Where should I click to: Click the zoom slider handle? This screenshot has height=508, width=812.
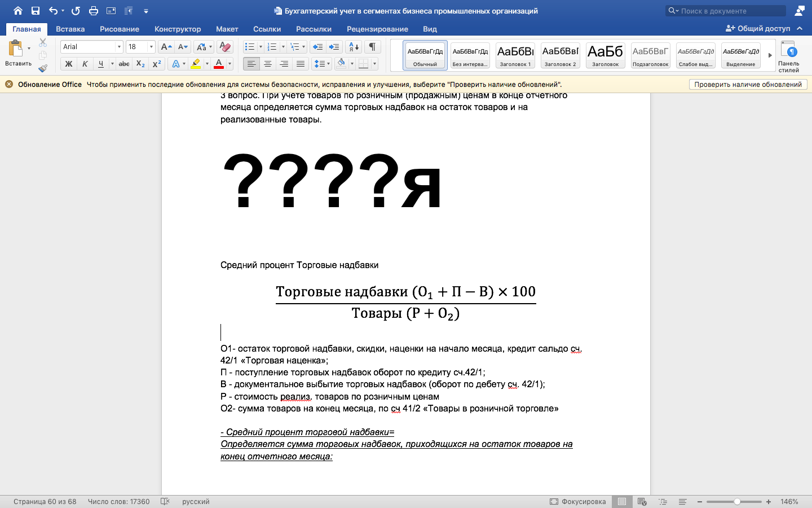tap(737, 501)
